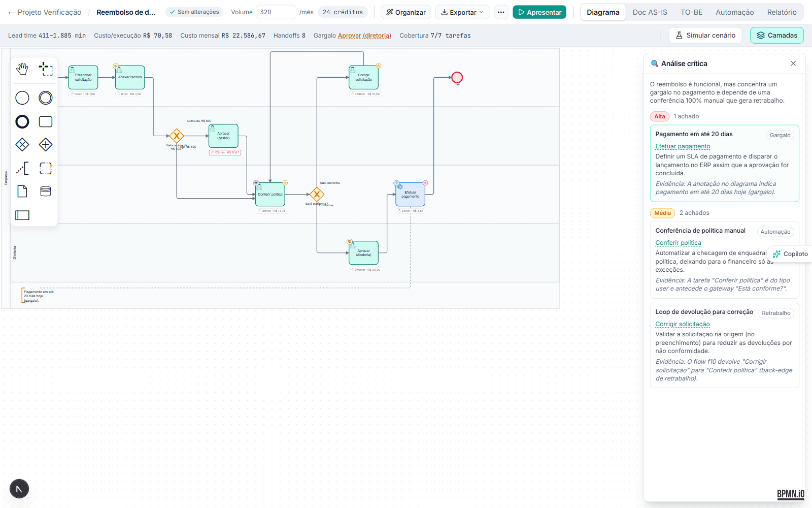Image resolution: width=812 pixels, height=508 pixels.
Task: Pick the exclusive gateway shape in the palette
Action: [x=22, y=145]
